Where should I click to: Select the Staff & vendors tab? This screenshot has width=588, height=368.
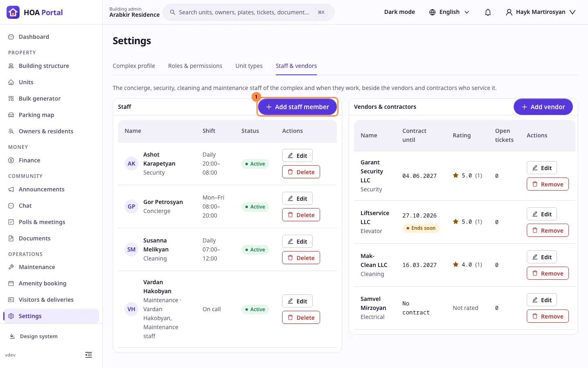coord(296,66)
